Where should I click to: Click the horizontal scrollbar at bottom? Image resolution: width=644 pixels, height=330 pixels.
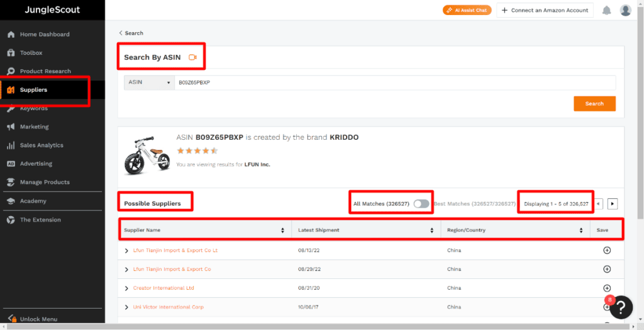(x=318, y=327)
